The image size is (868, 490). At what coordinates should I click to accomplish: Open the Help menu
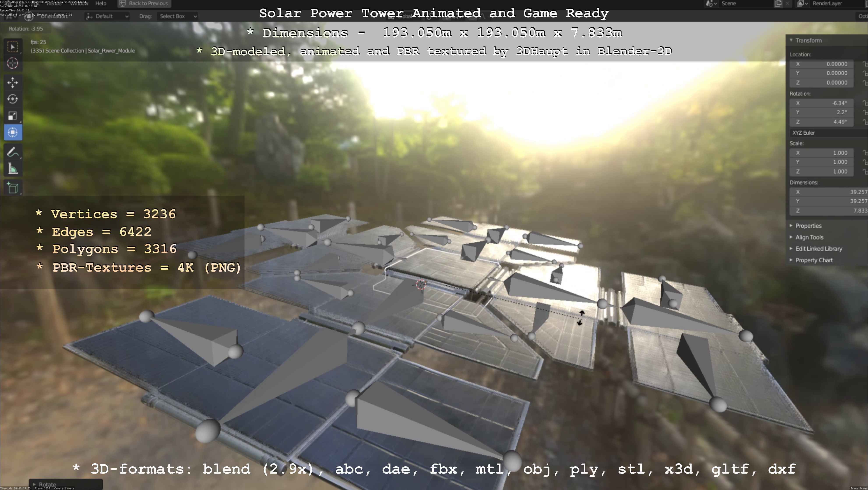tap(101, 3)
